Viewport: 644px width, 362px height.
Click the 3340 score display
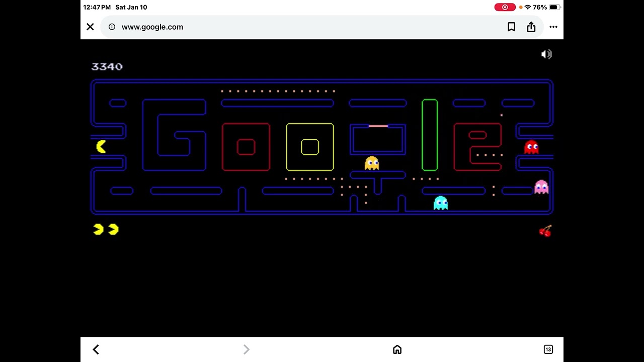click(x=107, y=66)
